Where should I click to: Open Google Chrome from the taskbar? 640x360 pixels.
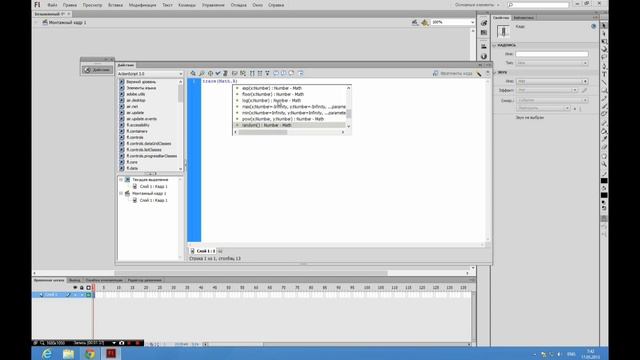(90, 353)
